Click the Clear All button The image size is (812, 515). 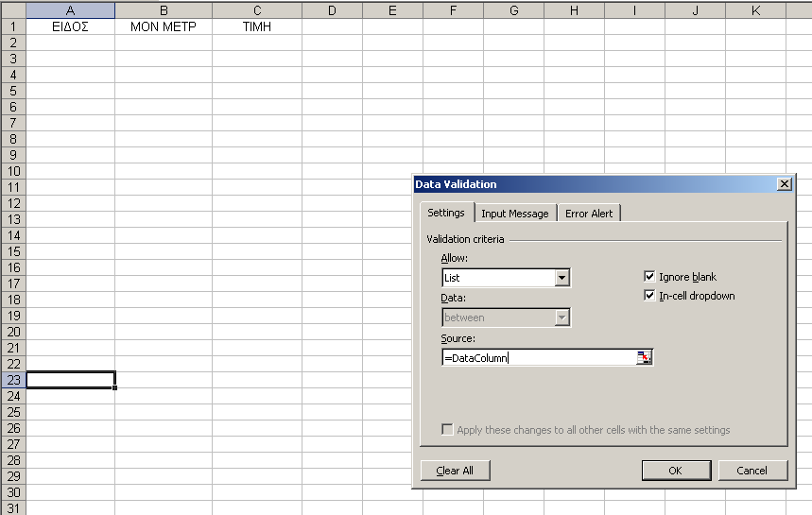[455, 471]
